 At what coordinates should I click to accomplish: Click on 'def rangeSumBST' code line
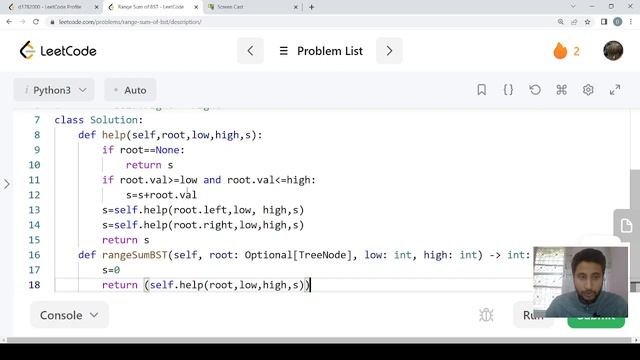point(304,255)
